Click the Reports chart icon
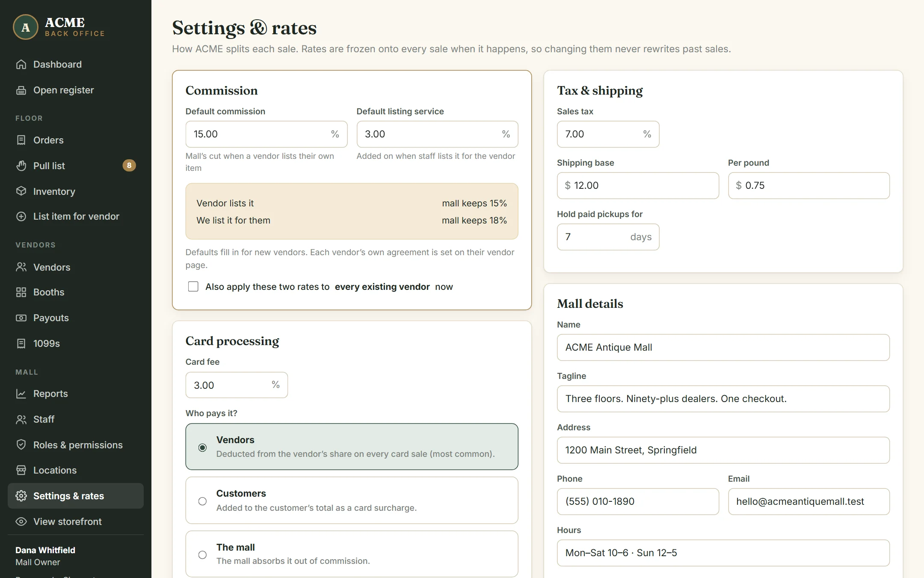 pos(21,393)
